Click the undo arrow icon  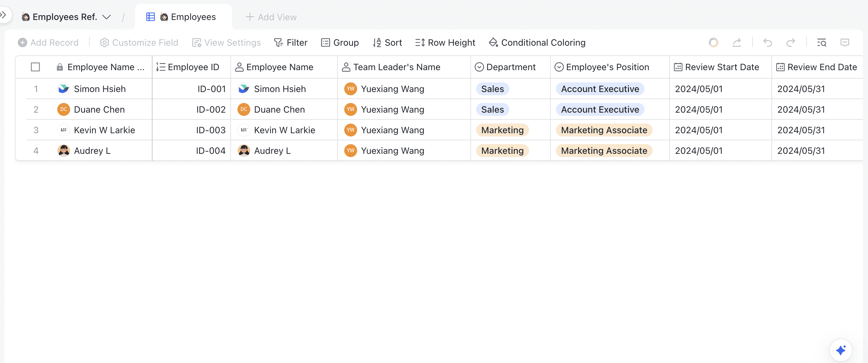coord(767,42)
